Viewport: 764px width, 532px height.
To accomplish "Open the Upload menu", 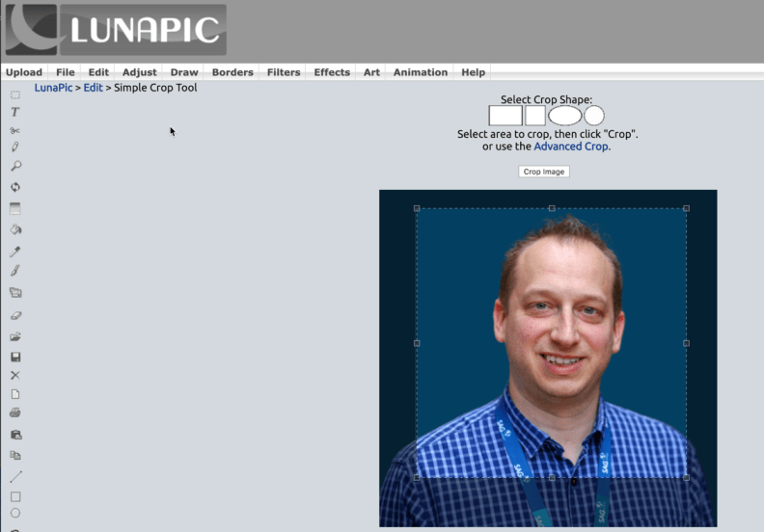I will 24,72.
